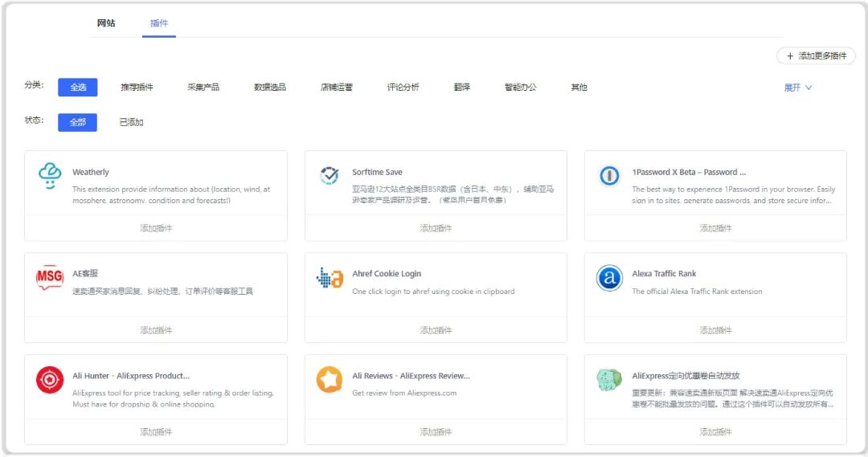Click the Weatherly cloud icon
Image resolution: width=868 pixels, height=457 pixels.
pyautogui.click(x=50, y=177)
